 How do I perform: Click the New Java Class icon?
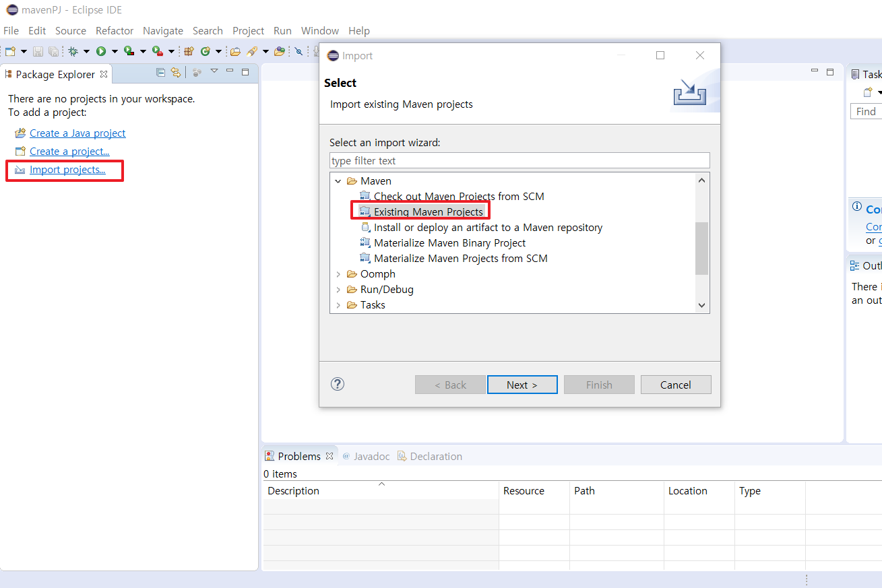[206, 51]
